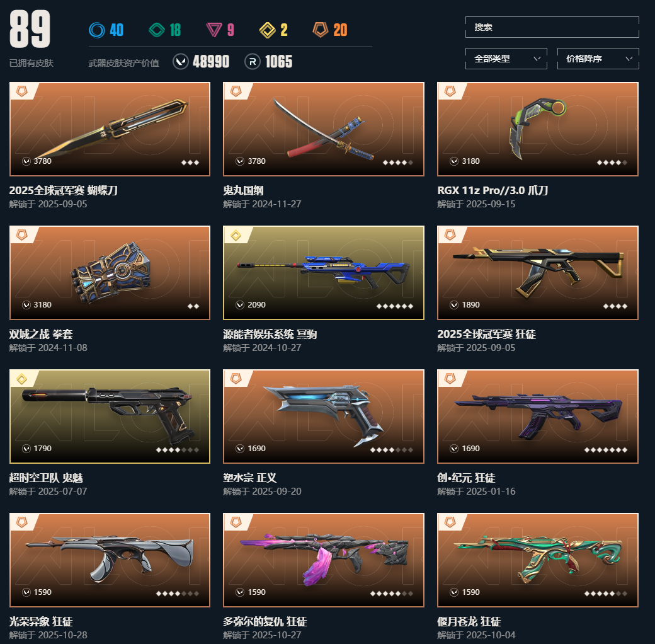Image resolution: width=655 pixels, height=644 pixels.
Task: Click the yellow Ultra tier icon showing 2
Action: pyautogui.click(x=267, y=30)
